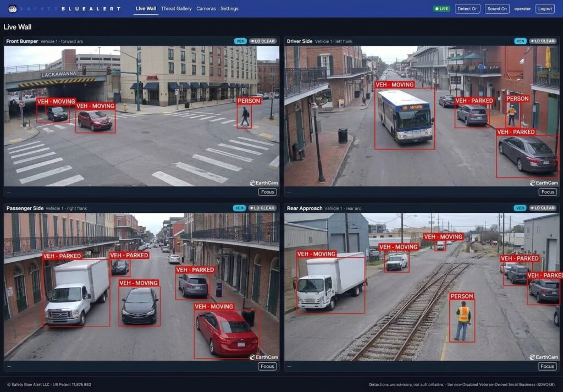Focus the Front Bumper camera
Image resolution: width=563 pixels, height=392 pixels.
[268, 192]
